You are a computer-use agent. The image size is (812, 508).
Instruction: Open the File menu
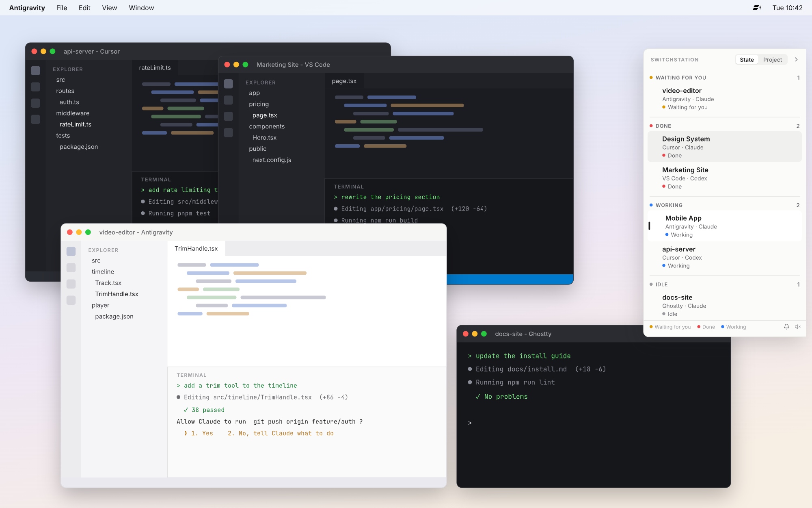coord(62,8)
